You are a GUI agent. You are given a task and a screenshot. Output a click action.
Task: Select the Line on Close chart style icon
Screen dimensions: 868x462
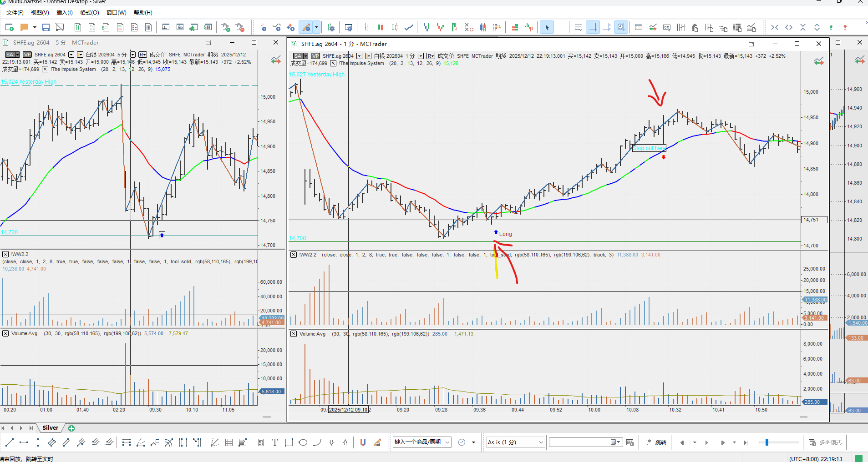coord(409,28)
